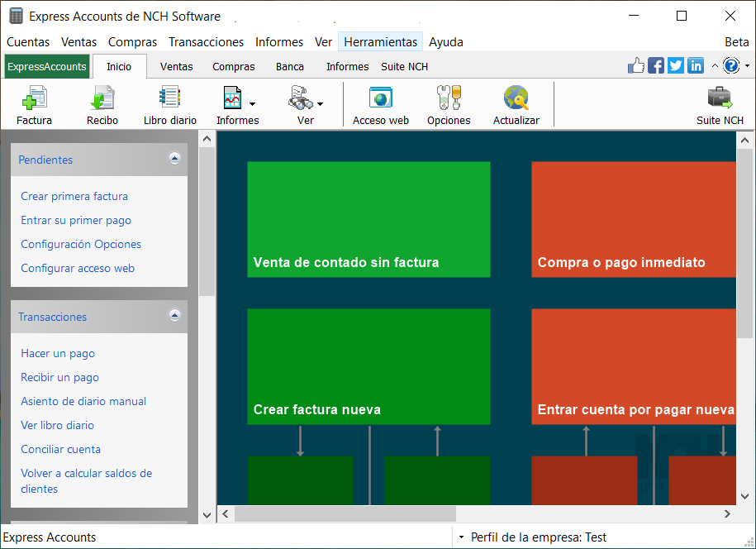Collapse the ribbon with the caret arrow

[715, 65]
